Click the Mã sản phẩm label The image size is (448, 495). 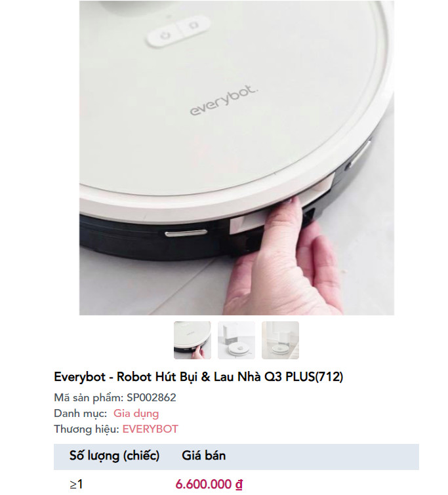point(89,398)
